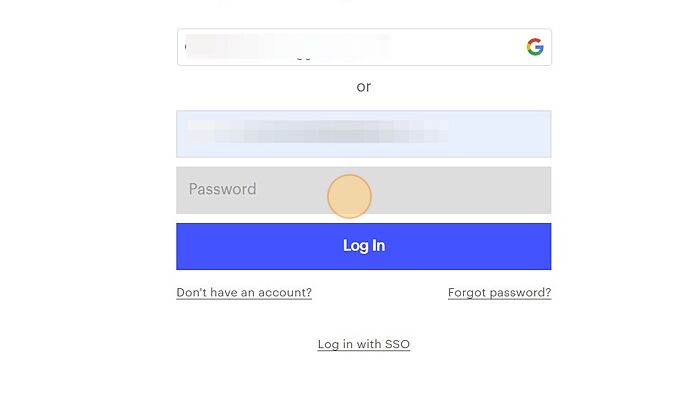Activate the gray Password input box
The image size is (700, 394).
tap(364, 191)
